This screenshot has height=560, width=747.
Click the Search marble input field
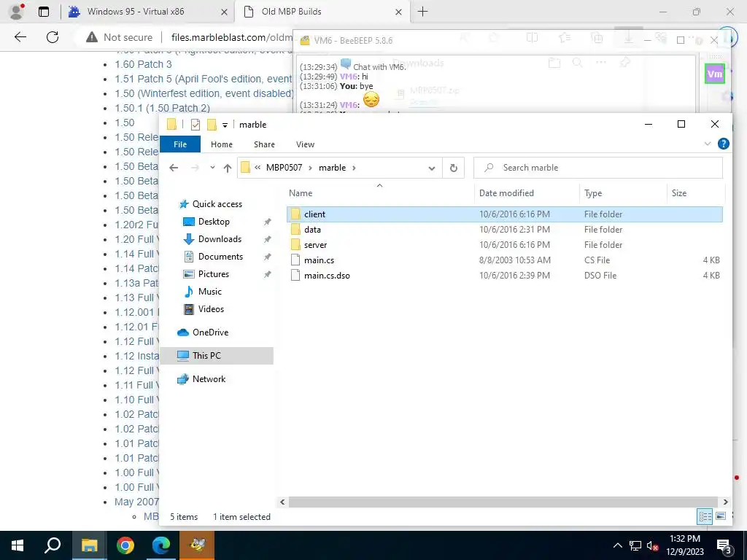pos(598,168)
